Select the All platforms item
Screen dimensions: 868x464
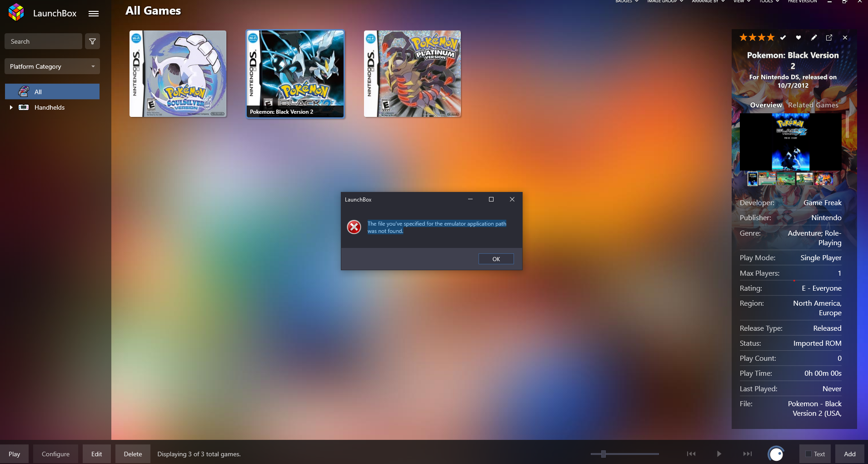(x=52, y=91)
